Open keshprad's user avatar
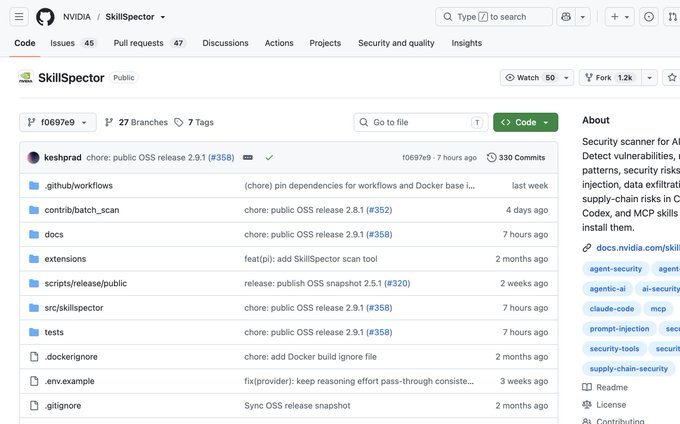Screen dimensions: 680x424 [33, 157]
